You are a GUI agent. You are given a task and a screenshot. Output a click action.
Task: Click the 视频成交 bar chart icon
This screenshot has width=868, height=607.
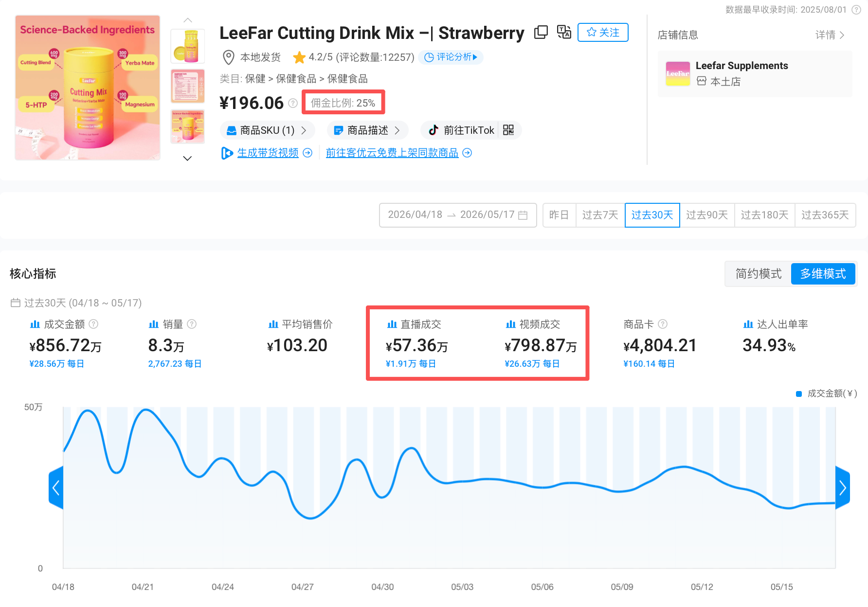[x=511, y=324]
